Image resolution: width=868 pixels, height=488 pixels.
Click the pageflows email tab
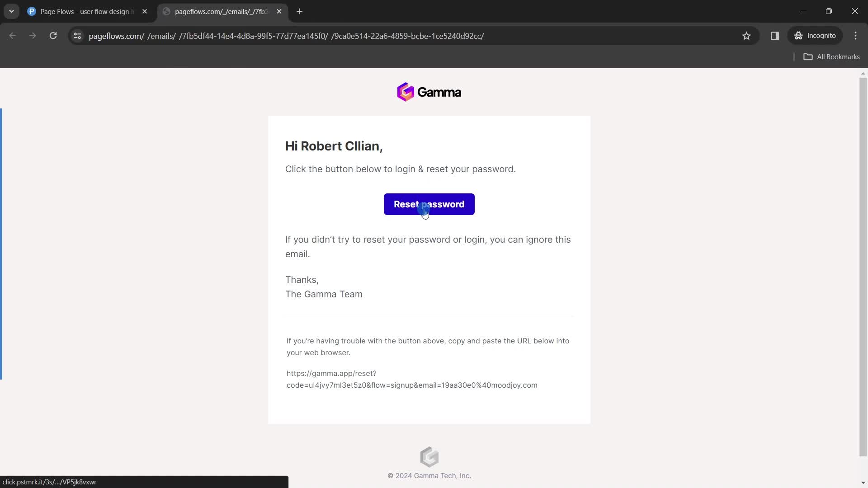click(x=222, y=11)
